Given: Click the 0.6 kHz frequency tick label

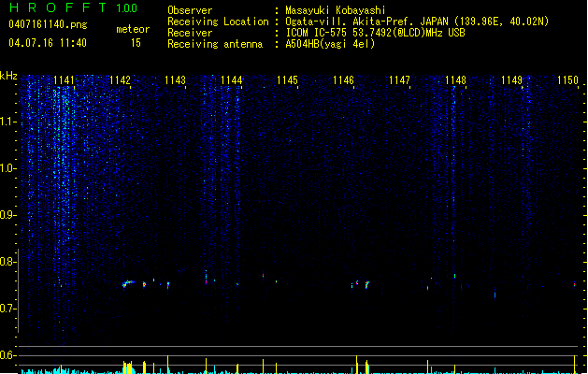Looking at the screenshot, I should pyautogui.click(x=7, y=355).
